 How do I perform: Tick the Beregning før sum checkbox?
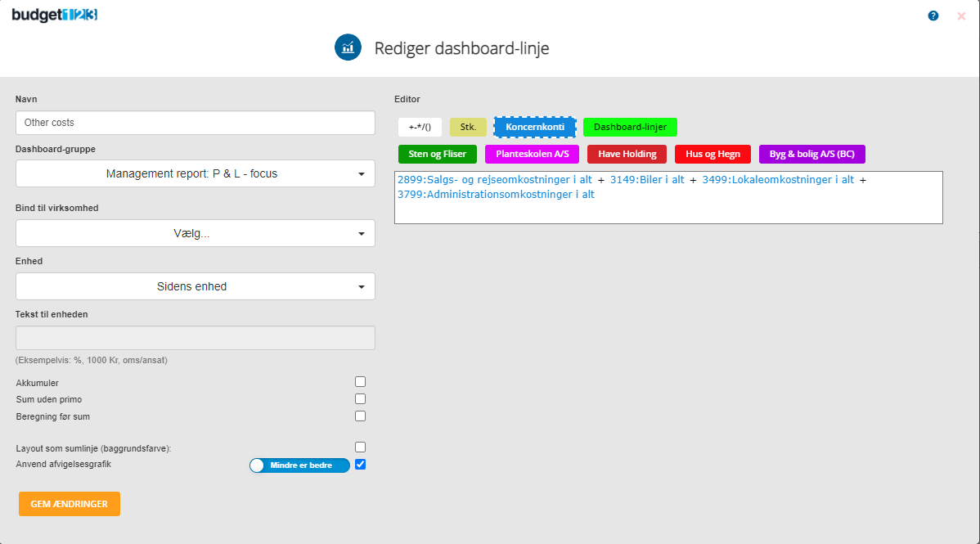pyautogui.click(x=360, y=416)
